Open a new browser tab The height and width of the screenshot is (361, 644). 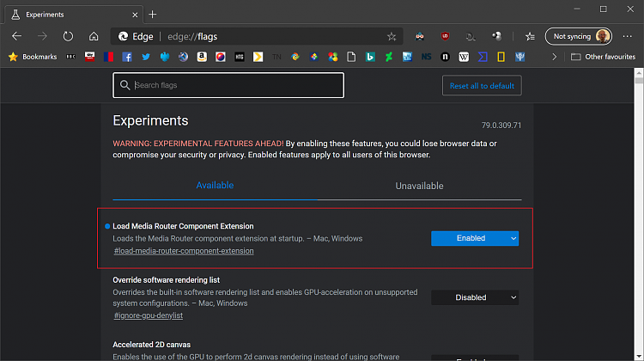(x=152, y=15)
